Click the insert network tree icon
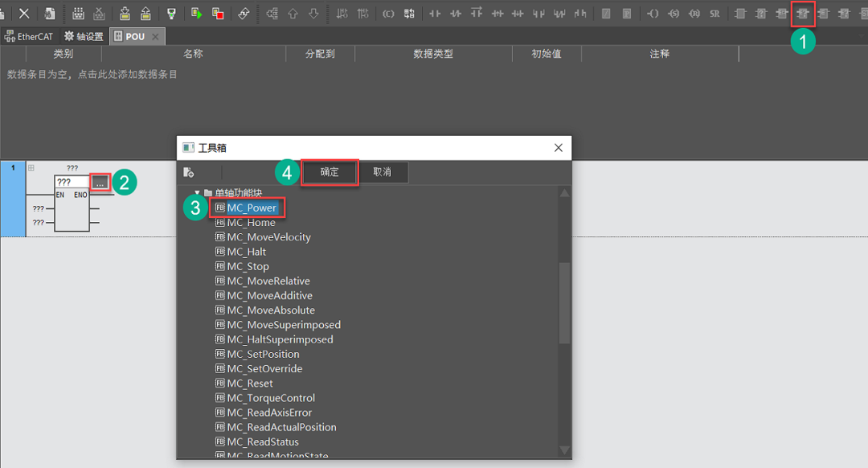This screenshot has width=868, height=468. [272, 14]
